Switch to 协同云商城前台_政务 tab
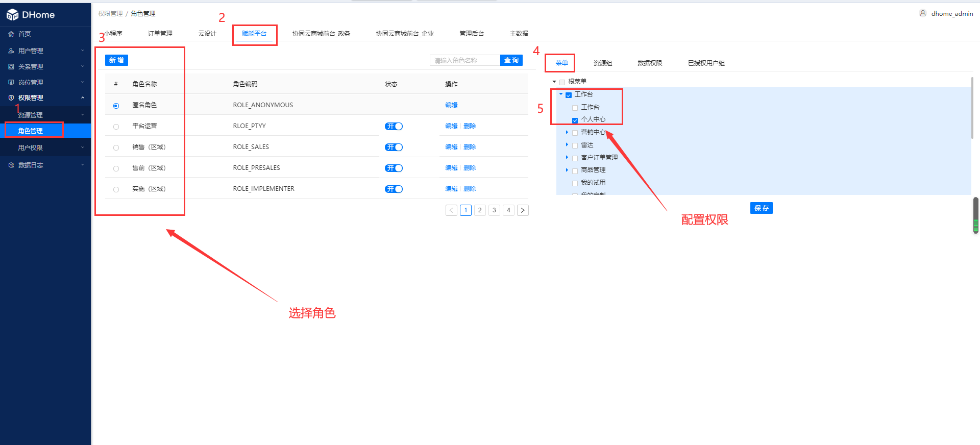The height and width of the screenshot is (445, 980). tap(321, 34)
